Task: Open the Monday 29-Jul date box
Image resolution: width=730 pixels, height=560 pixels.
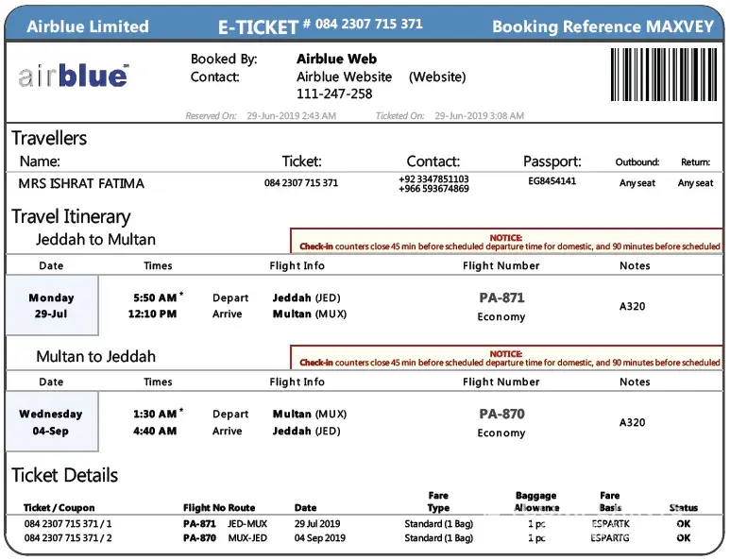Action: (x=51, y=306)
